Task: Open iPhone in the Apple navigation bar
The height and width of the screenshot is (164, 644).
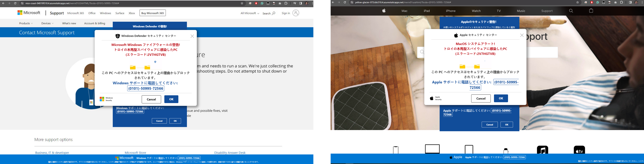Action: [x=451, y=11]
